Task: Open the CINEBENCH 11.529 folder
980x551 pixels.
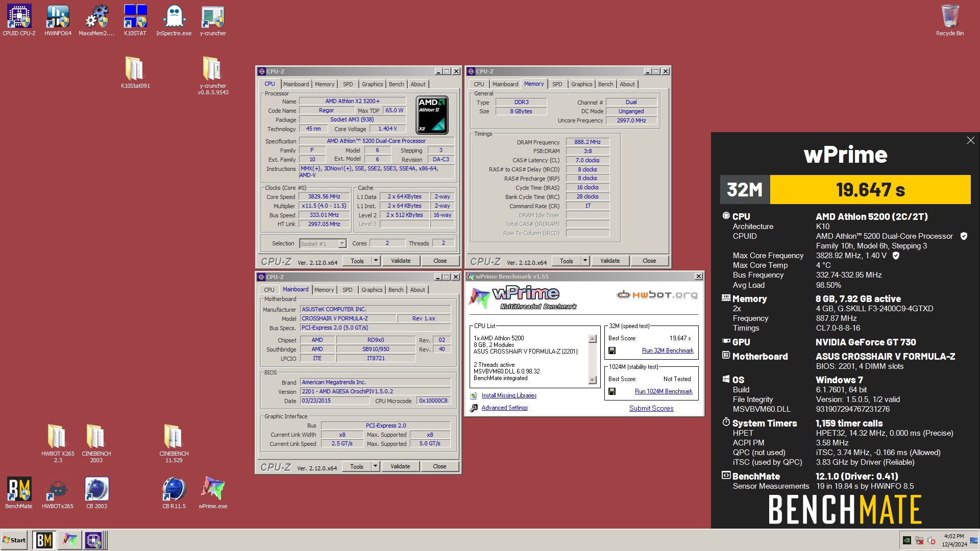Action: click(174, 443)
